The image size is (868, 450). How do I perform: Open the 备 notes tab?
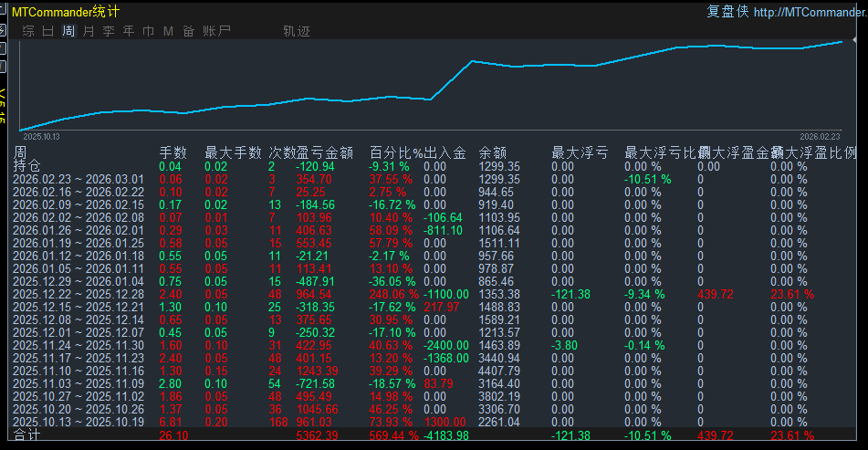pyautogui.click(x=188, y=31)
